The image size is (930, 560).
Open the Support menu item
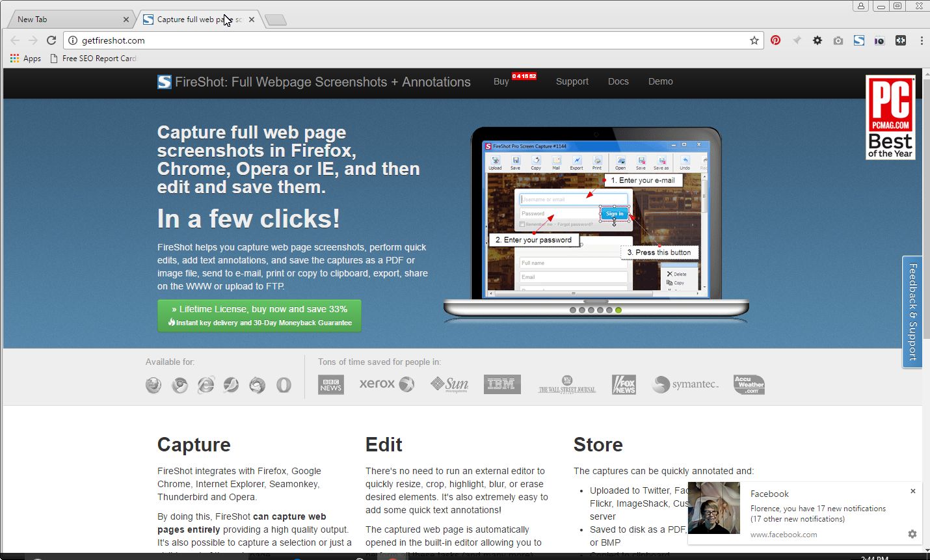[x=572, y=81]
